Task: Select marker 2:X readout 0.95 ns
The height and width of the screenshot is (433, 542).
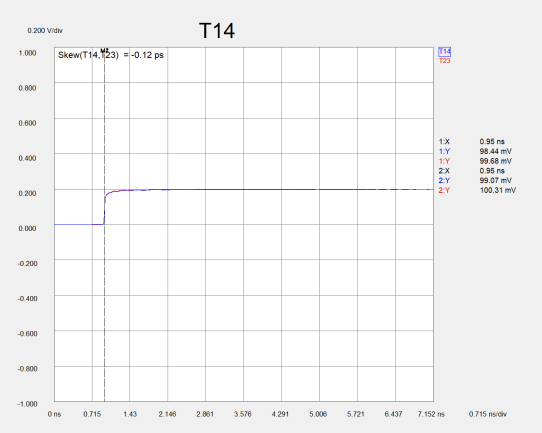Action: pyautogui.click(x=492, y=171)
